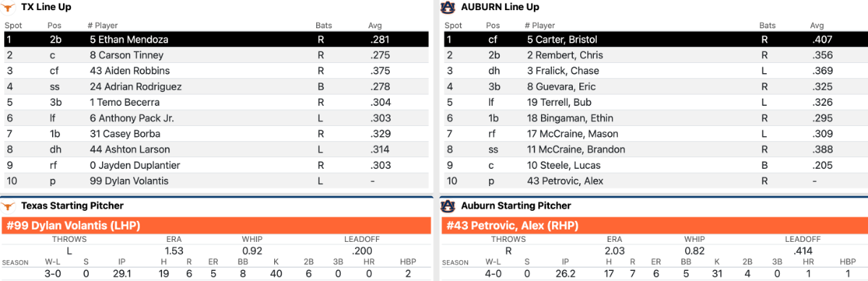The width and height of the screenshot is (868, 281).
Task: Click the Longhorns logo next to Texas Starting Pitcher
Action: click(9, 206)
